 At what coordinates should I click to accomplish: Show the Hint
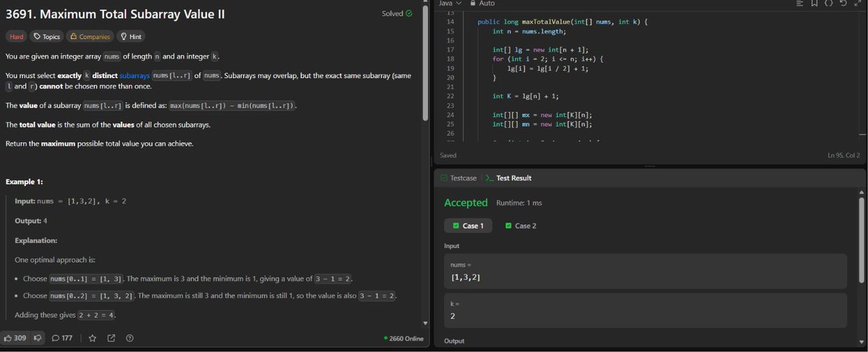pyautogui.click(x=131, y=36)
